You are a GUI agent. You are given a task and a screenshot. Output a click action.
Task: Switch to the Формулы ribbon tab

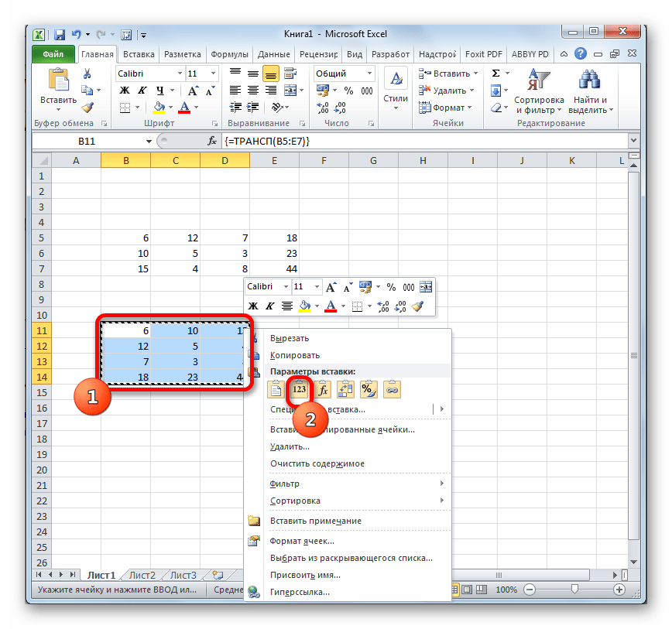tap(229, 54)
